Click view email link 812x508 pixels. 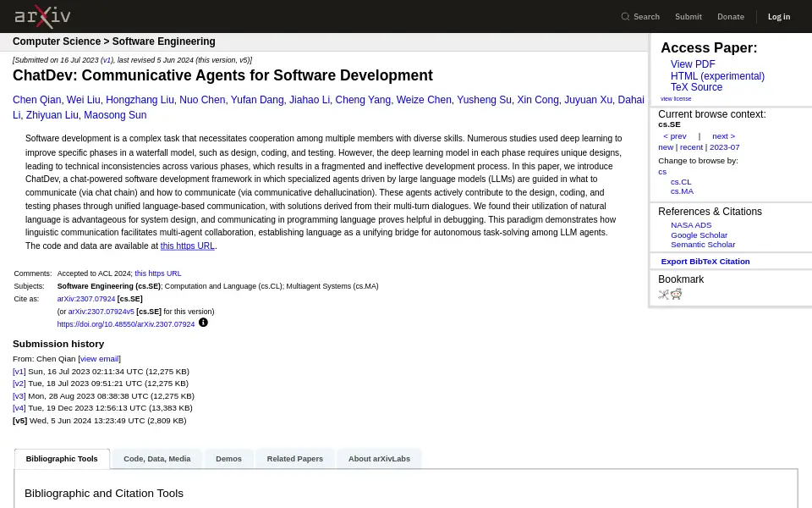(x=100, y=359)
